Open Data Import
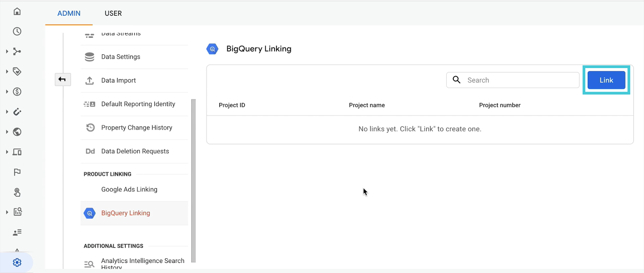644x273 pixels. pyautogui.click(x=134, y=80)
